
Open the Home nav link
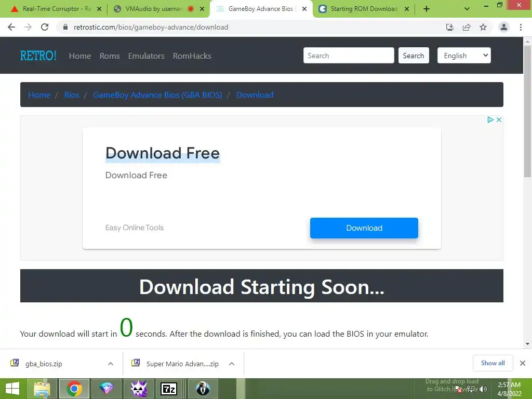(79, 56)
